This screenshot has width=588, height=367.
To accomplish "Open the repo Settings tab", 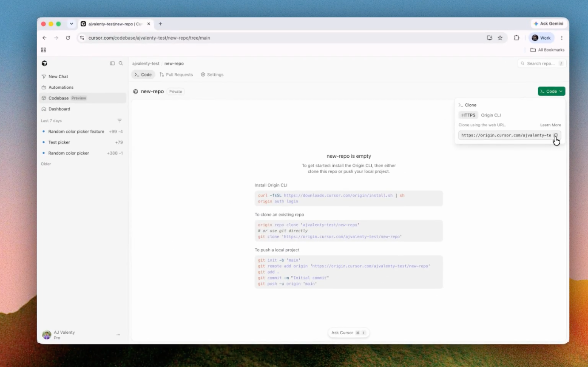I will pyautogui.click(x=212, y=74).
